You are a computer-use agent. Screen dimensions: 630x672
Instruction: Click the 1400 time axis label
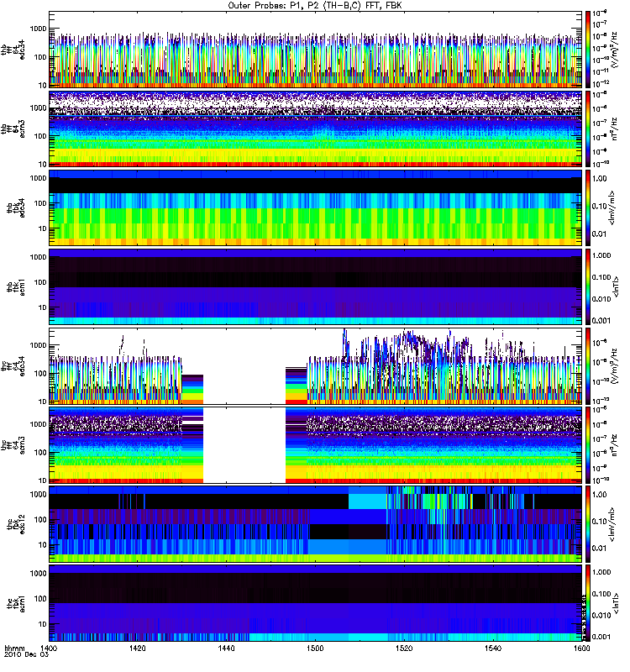pos(49,648)
